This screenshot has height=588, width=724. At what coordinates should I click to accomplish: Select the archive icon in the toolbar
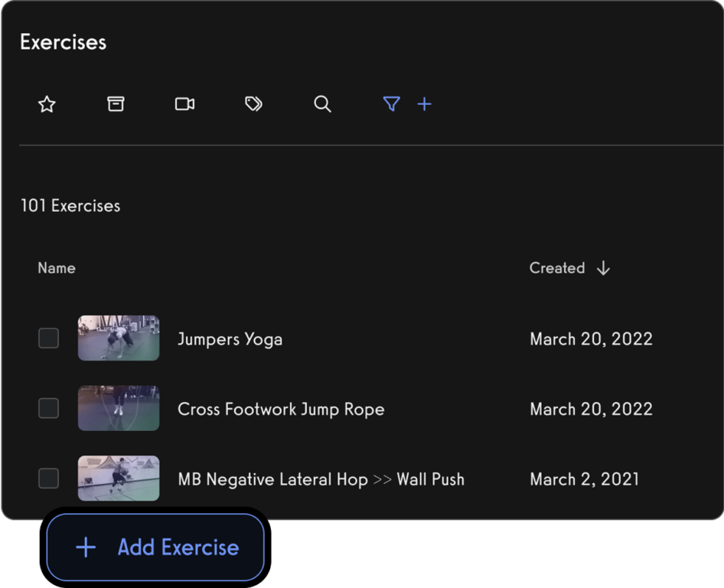pyautogui.click(x=116, y=104)
